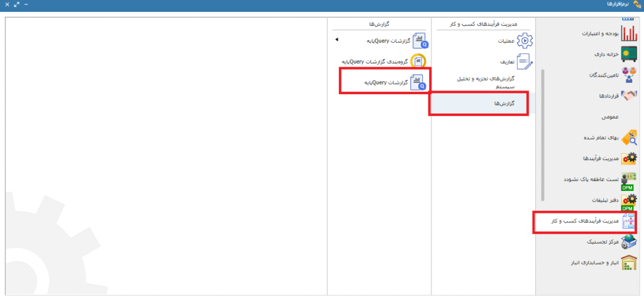Open the قراردادها contracts handshake icon
Screen dimensions: 644x297
(x=628, y=96)
